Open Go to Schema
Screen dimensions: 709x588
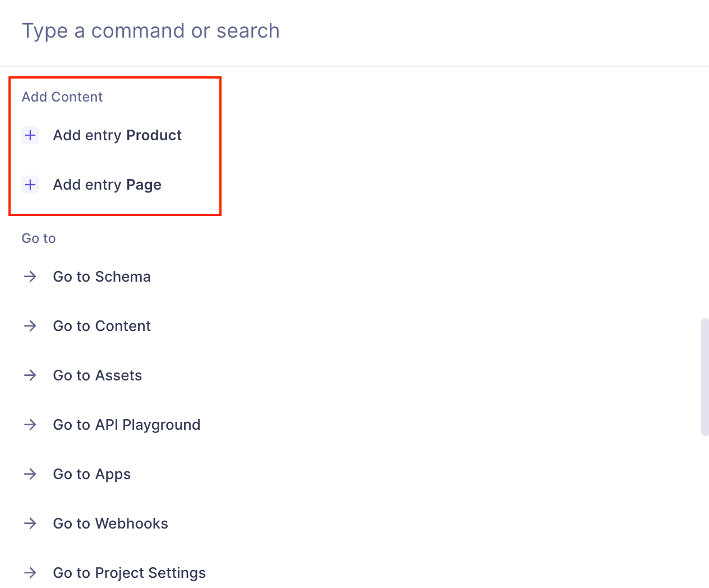click(102, 277)
